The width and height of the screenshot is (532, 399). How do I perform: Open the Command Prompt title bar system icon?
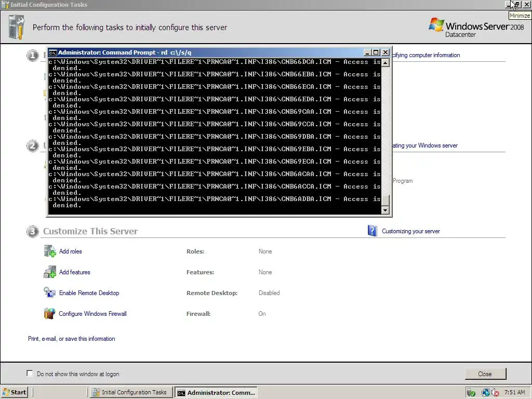click(x=52, y=52)
